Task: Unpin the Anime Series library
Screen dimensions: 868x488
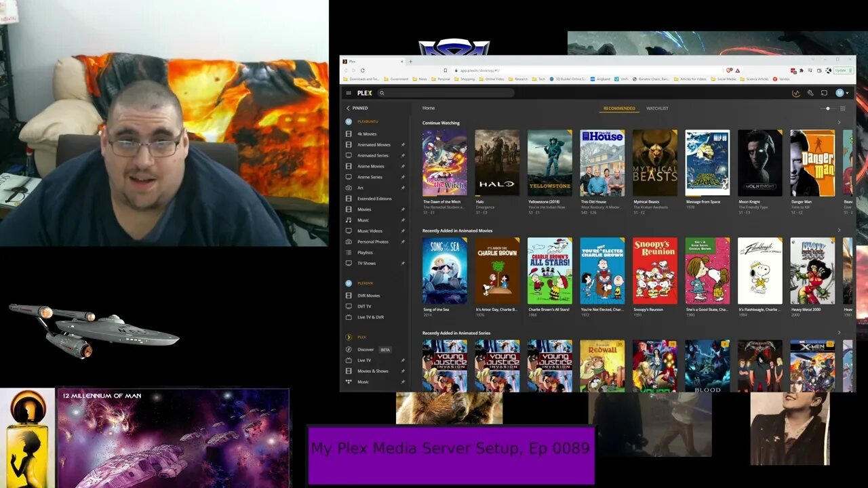Action: tap(403, 177)
